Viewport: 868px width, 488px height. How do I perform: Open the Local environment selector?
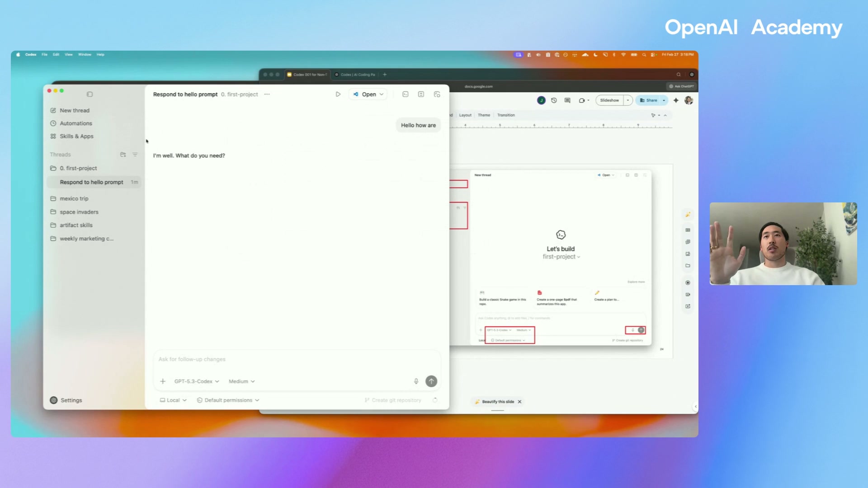[173, 400]
